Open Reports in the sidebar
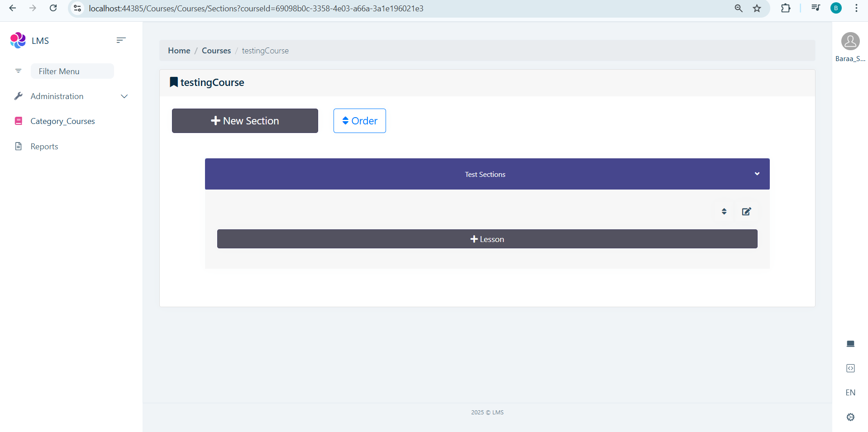 44,147
